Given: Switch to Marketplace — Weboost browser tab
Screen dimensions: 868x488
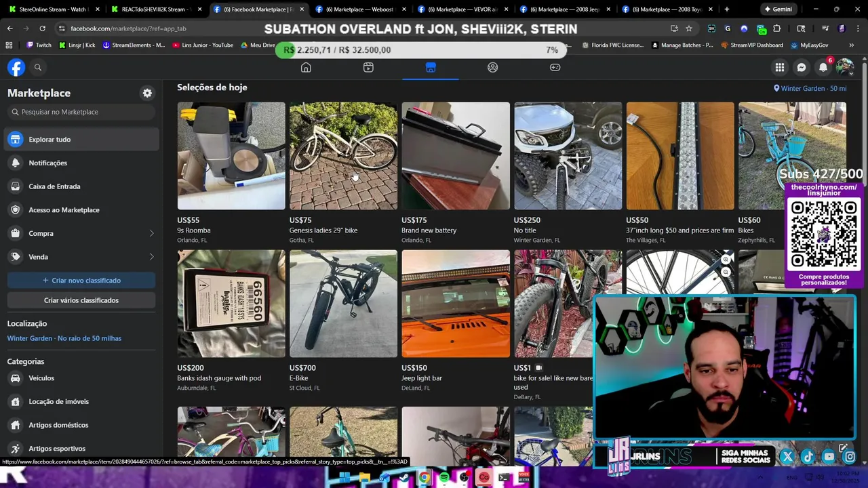Looking at the screenshot, I should (359, 9).
